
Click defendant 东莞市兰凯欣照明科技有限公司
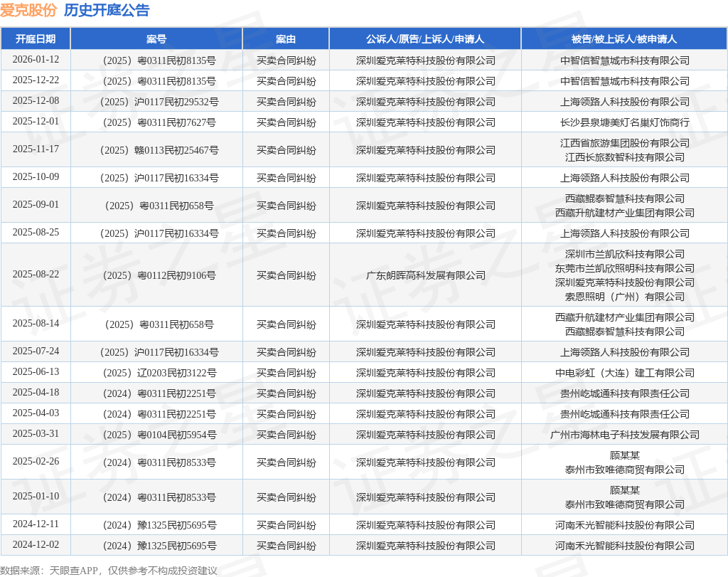(624, 268)
